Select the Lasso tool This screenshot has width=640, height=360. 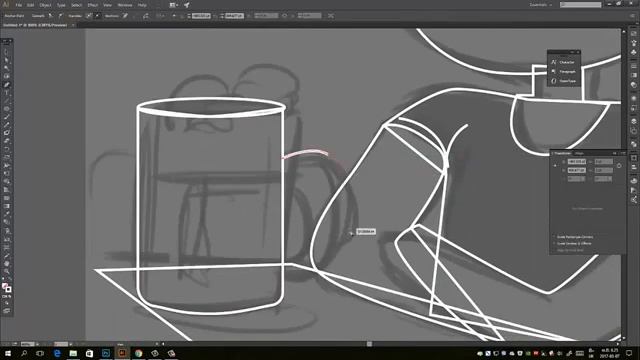coord(7,76)
